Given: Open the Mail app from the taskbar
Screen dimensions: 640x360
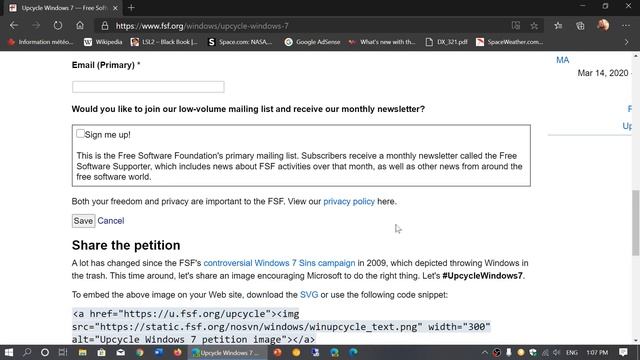Looking at the screenshot, I should coord(120,352).
